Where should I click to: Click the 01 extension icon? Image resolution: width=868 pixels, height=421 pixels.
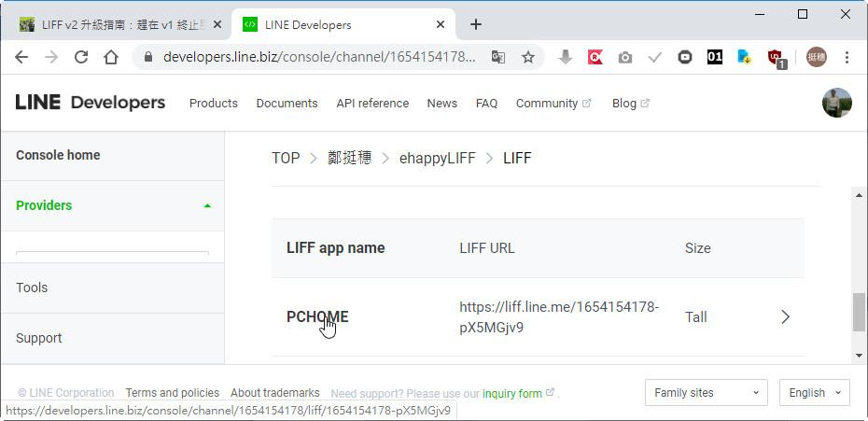point(715,57)
